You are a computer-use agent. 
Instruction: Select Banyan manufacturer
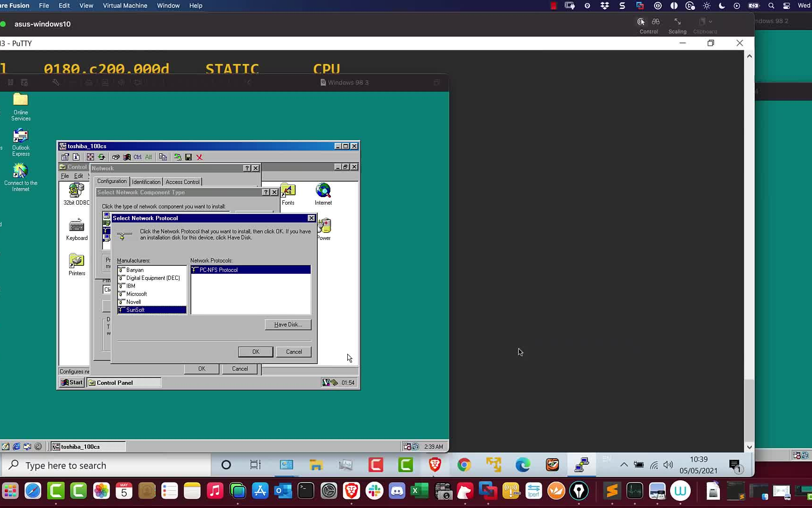[x=152, y=270]
